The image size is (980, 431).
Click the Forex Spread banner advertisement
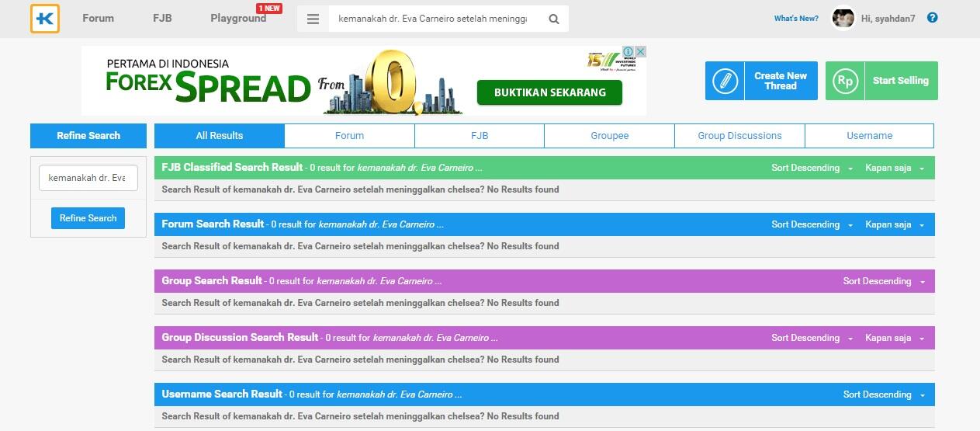point(364,81)
